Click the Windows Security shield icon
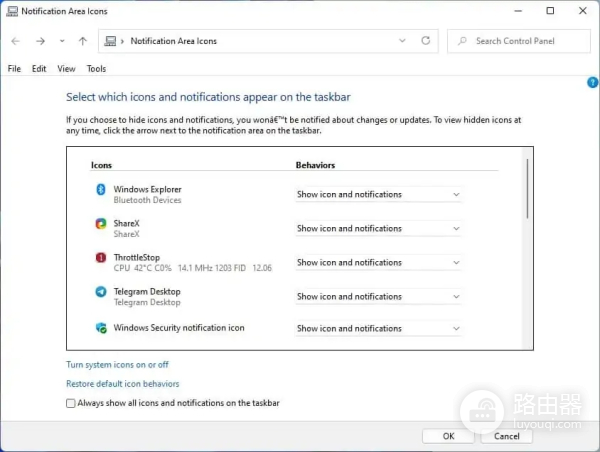 click(100, 328)
